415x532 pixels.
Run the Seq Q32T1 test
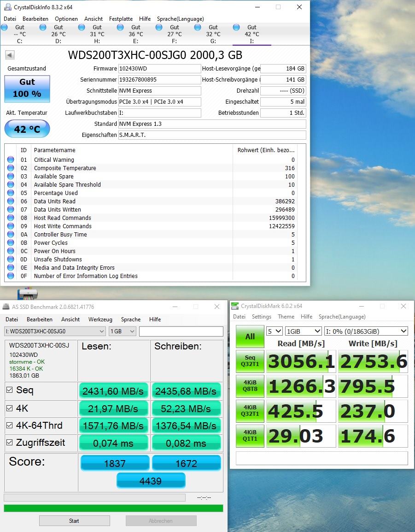coord(250,361)
